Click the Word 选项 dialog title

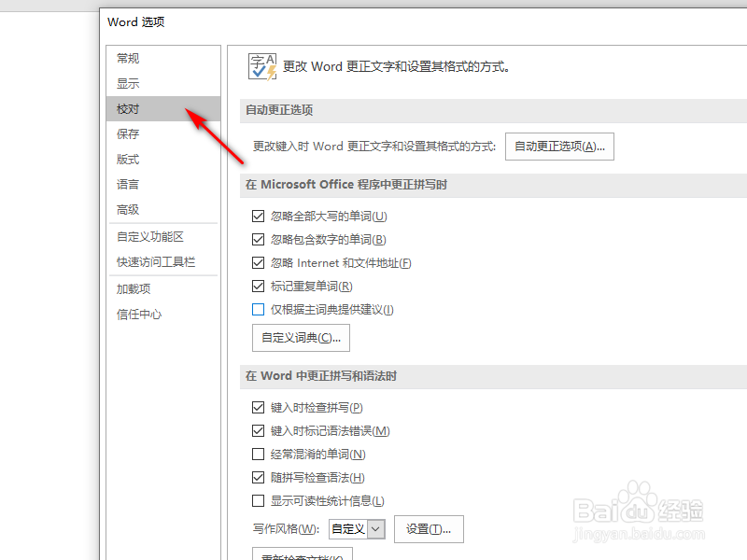pyautogui.click(x=136, y=22)
